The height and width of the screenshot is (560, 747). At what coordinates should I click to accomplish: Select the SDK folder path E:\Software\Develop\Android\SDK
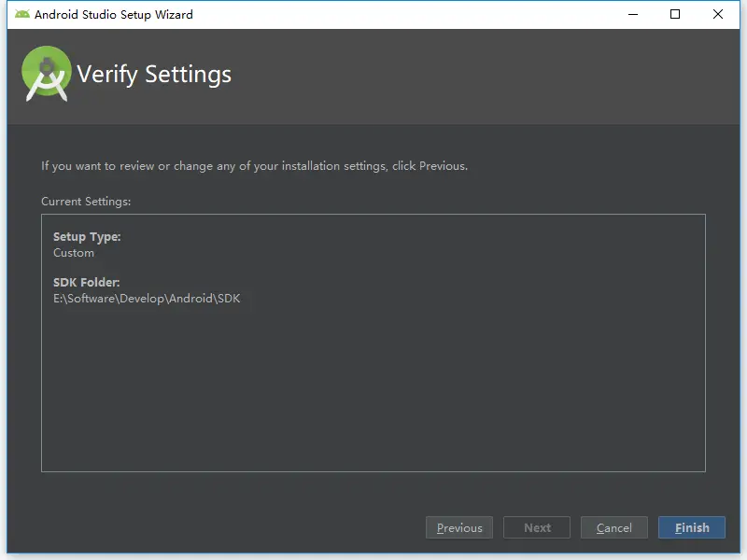click(x=147, y=299)
